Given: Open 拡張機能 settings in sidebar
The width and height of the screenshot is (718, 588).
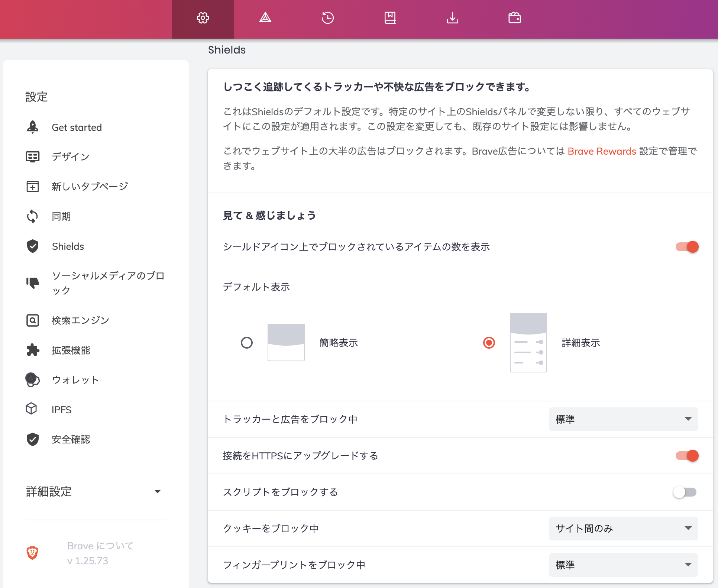Looking at the screenshot, I should (x=71, y=350).
